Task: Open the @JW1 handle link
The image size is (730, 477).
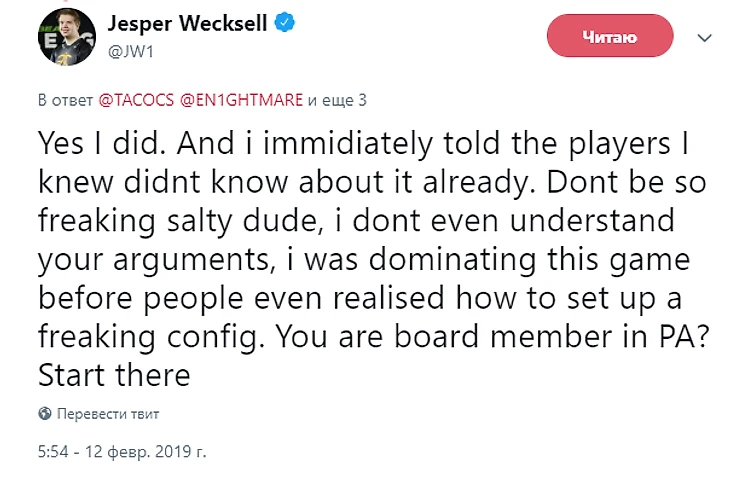Action: (x=125, y=49)
